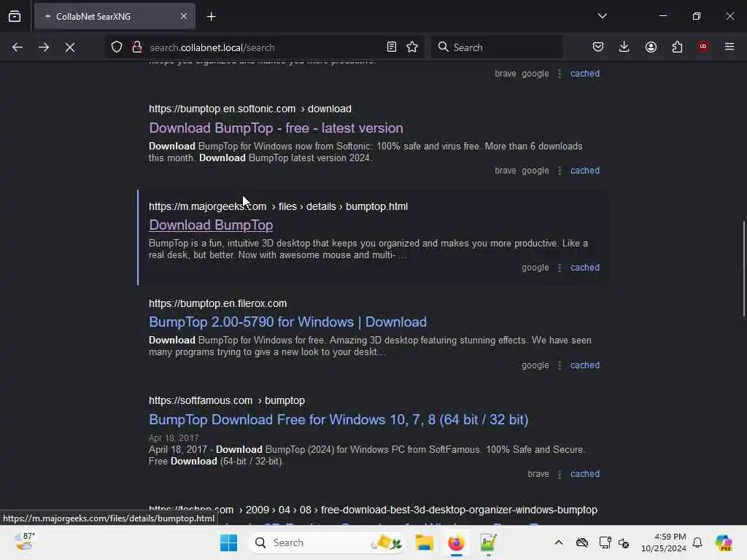
Task: Open the 'Download BumpTop' majorgeeks result
Action: click(x=211, y=225)
